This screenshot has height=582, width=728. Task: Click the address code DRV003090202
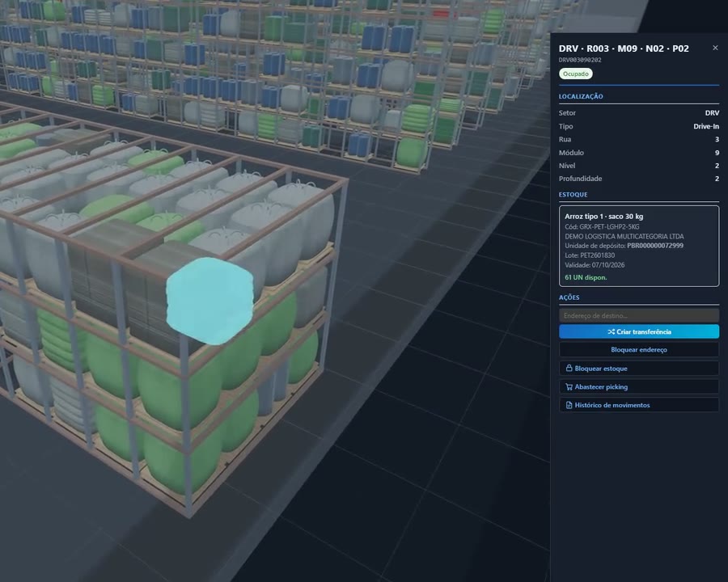pos(580,60)
